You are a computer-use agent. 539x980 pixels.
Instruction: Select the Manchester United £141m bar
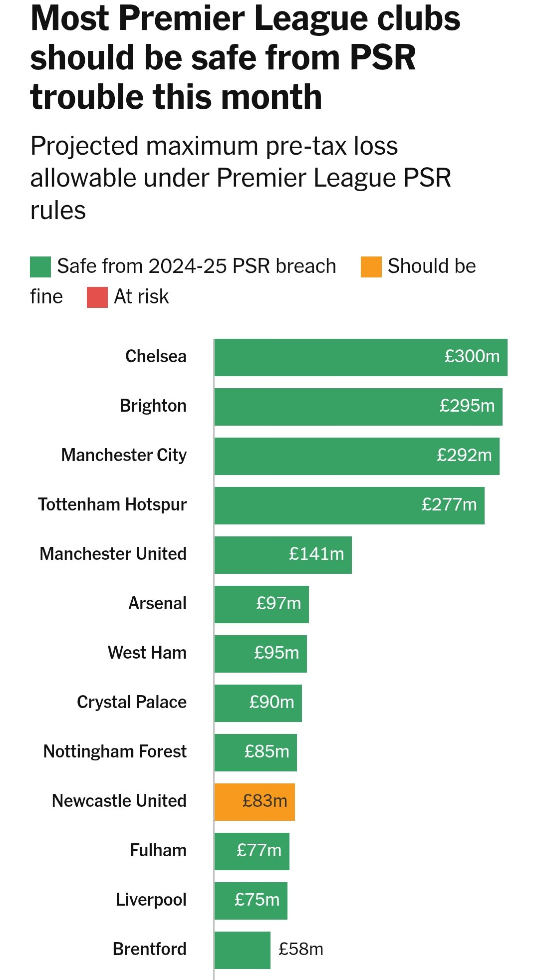pos(283,555)
